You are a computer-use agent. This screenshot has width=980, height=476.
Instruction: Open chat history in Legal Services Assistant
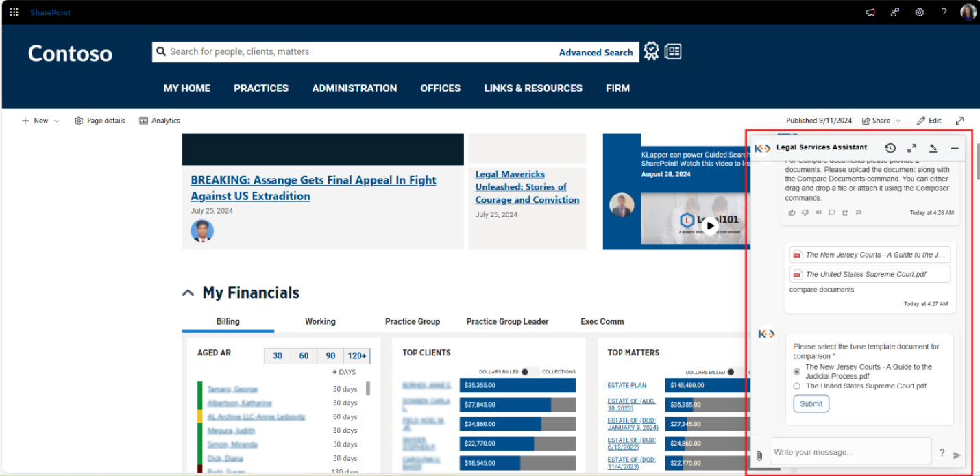tap(890, 148)
